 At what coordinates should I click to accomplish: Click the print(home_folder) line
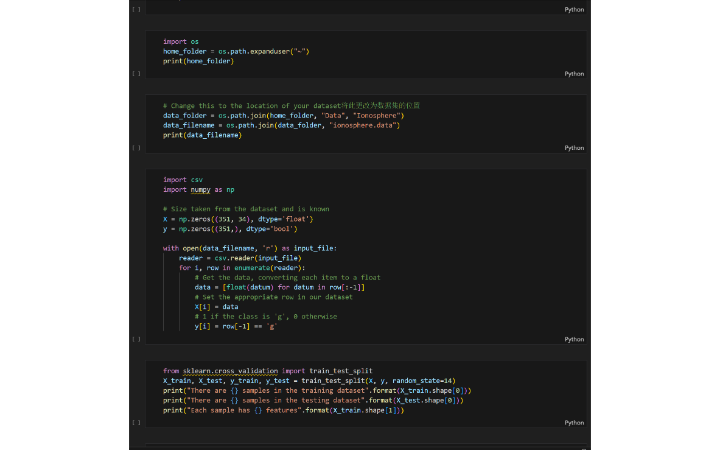coord(198,61)
